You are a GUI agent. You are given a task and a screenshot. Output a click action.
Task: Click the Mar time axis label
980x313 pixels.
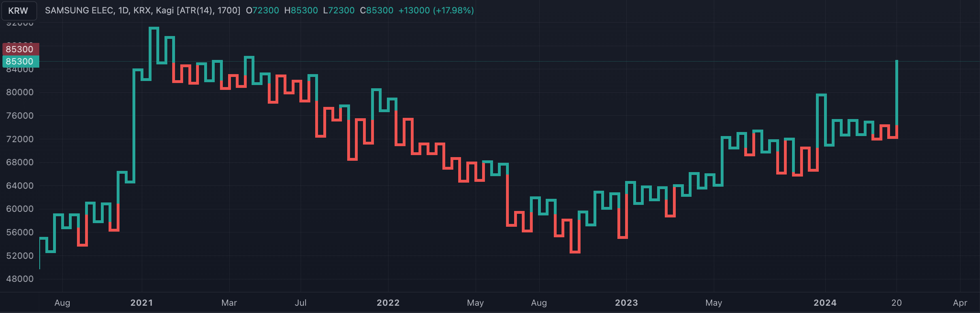point(229,303)
